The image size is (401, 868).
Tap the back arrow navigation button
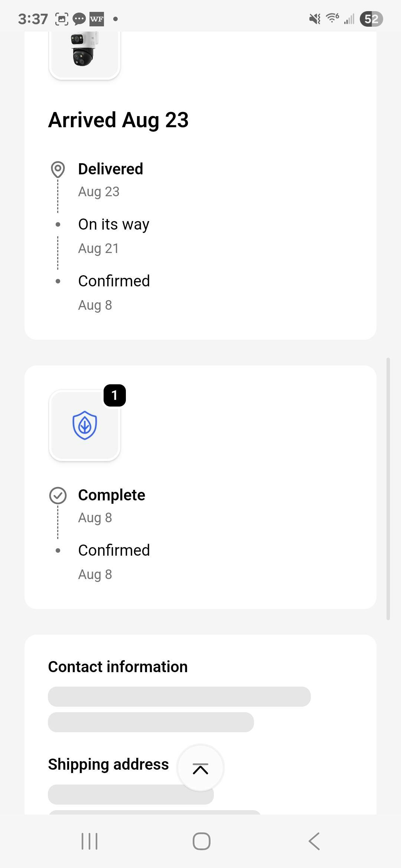pyautogui.click(x=314, y=841)
